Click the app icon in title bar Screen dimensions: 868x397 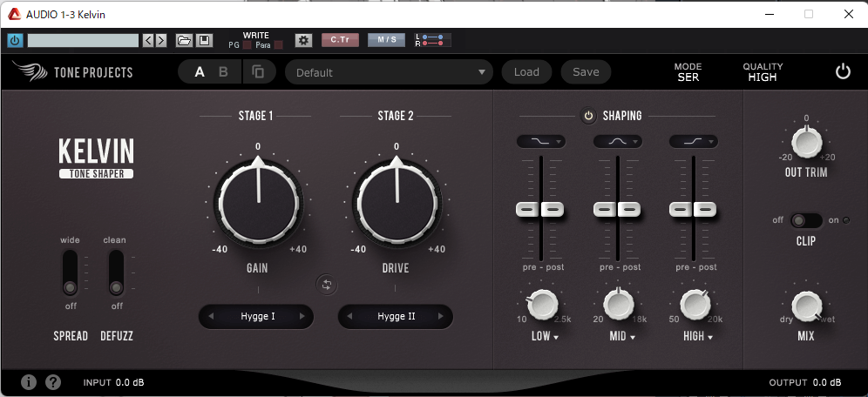click(x=15, y=15)
